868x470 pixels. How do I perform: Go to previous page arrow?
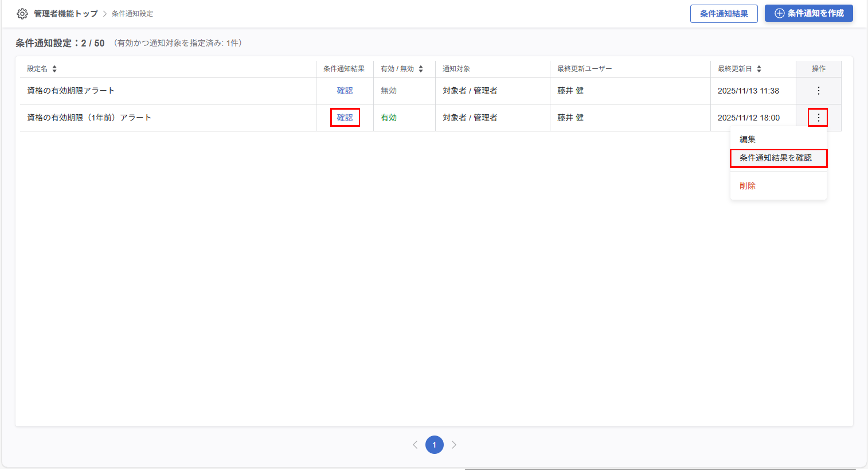415,445
